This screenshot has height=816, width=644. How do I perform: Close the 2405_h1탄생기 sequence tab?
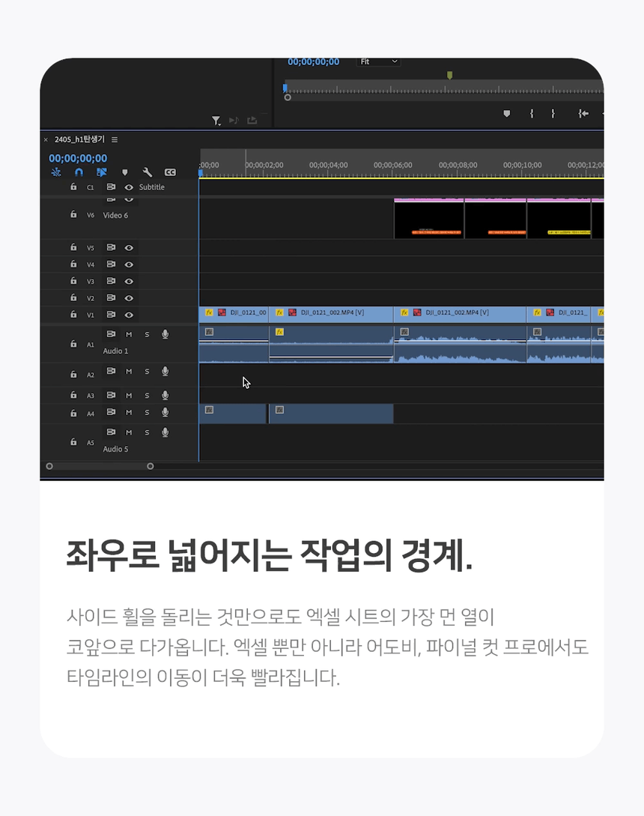[46, 139]
